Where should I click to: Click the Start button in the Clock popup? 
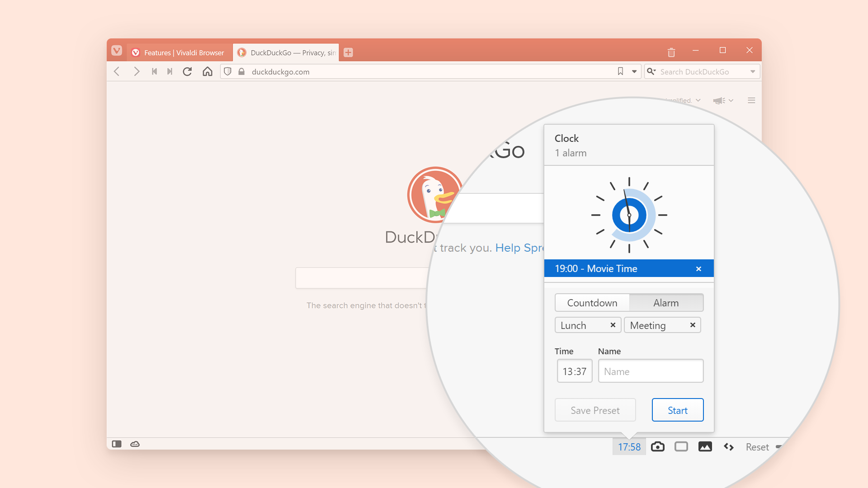click(677, 410)
